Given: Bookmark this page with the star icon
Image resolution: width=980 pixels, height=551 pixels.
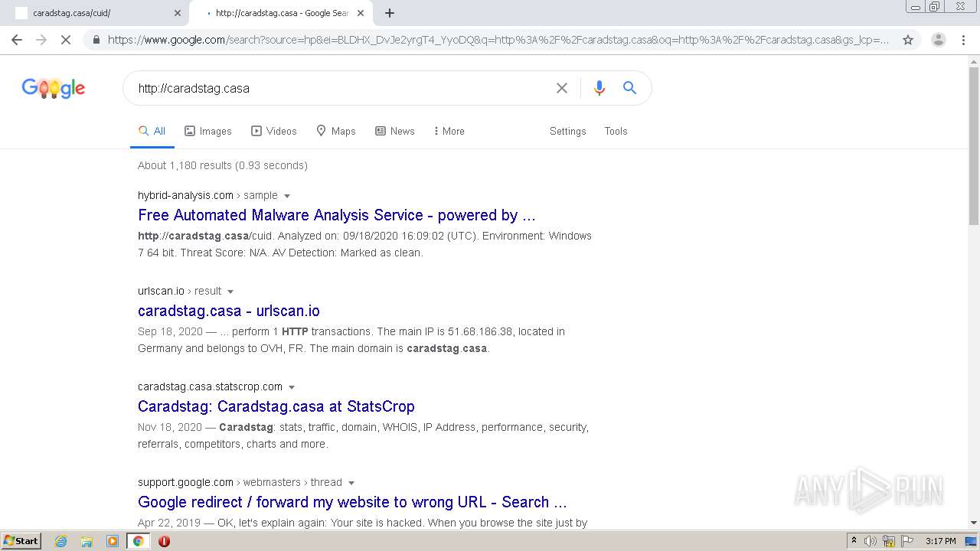Looking at the screenshot, I should (908, 40).
